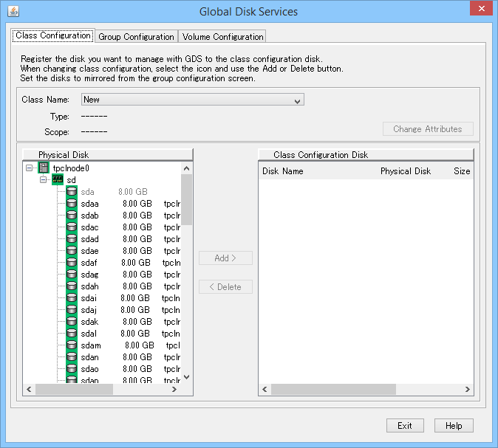Image resolution: width=498 pixels, height=448 pixels.
Task: Select the sdal disk icon
Action: (72, 333)
